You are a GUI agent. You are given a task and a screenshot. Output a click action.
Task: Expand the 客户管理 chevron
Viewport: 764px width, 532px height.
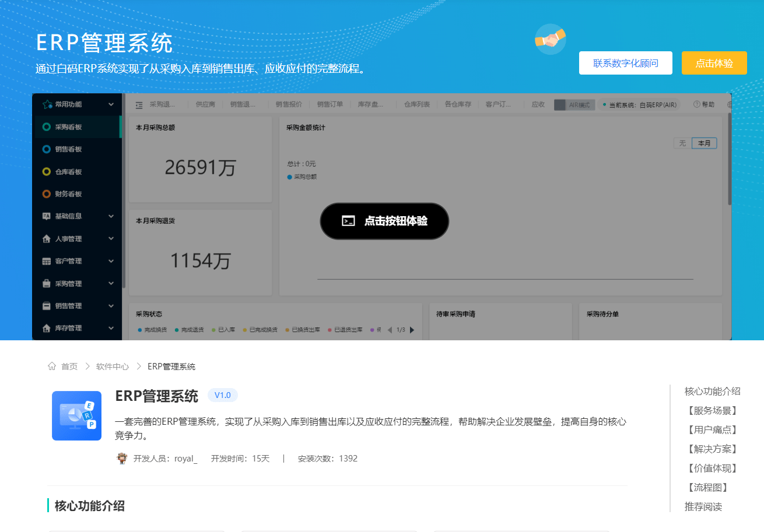tap(111, 261)
